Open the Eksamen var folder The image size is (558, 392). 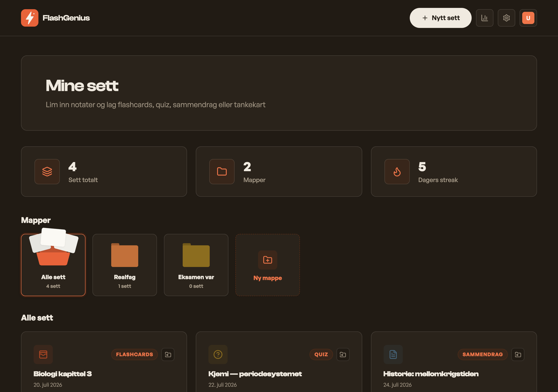pyautogui.click(x=196, y=265)
